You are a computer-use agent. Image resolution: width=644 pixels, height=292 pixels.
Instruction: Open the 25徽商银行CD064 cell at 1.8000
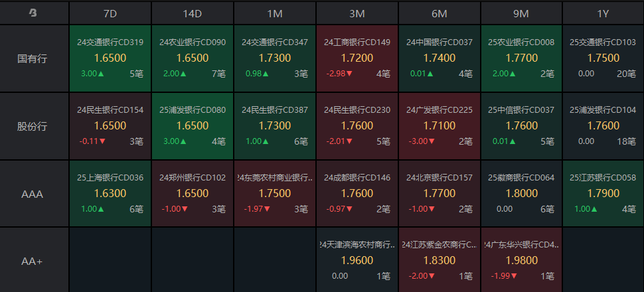521,194
